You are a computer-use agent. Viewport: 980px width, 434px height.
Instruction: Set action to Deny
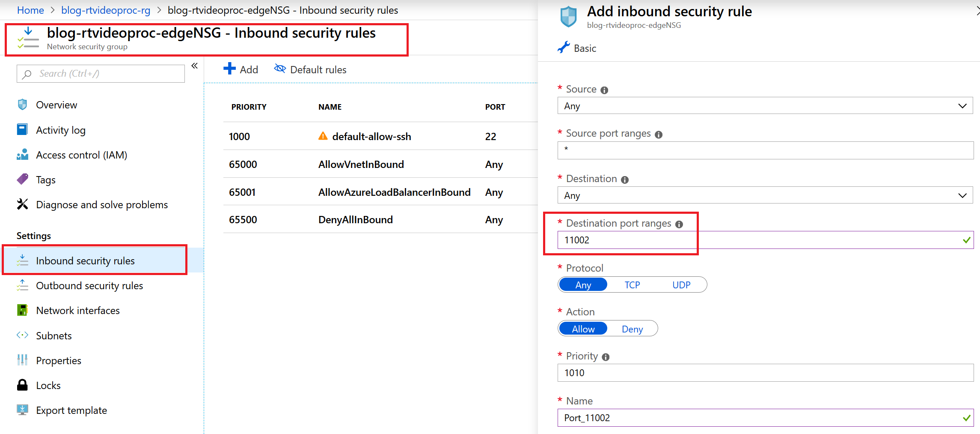click(x=632, y=329)
